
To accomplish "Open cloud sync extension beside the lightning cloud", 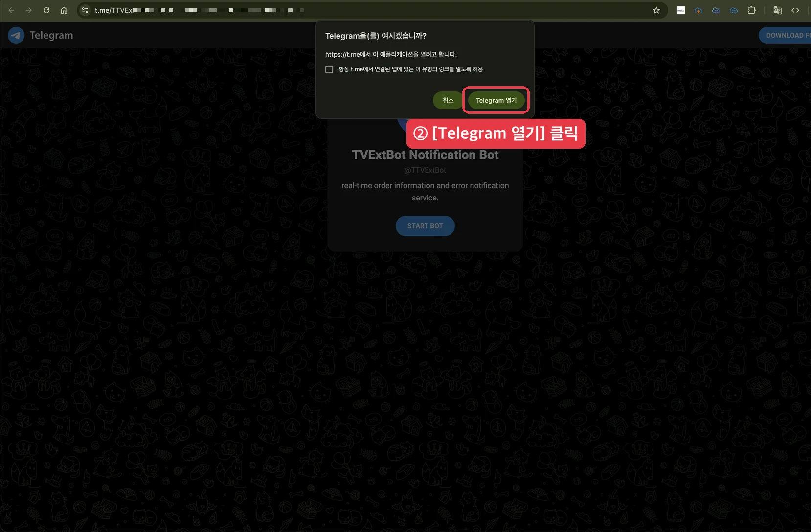I will [x=716, y=10].
